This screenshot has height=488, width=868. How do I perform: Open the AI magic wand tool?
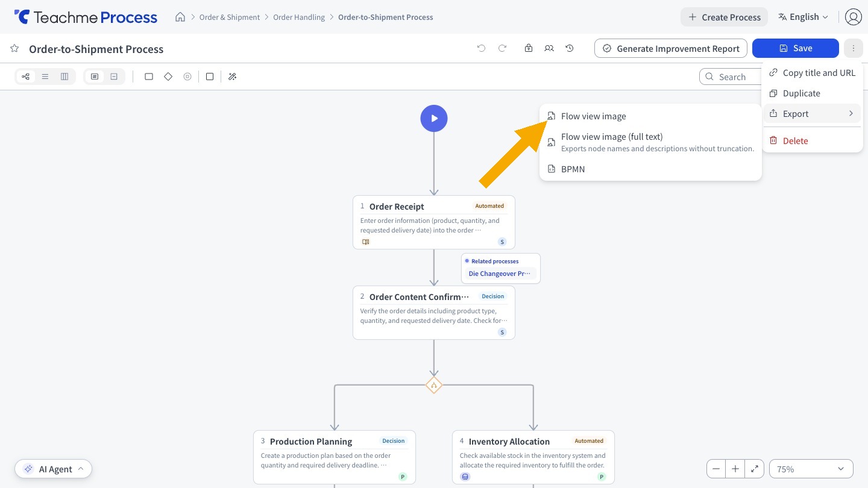coord(233,77)
